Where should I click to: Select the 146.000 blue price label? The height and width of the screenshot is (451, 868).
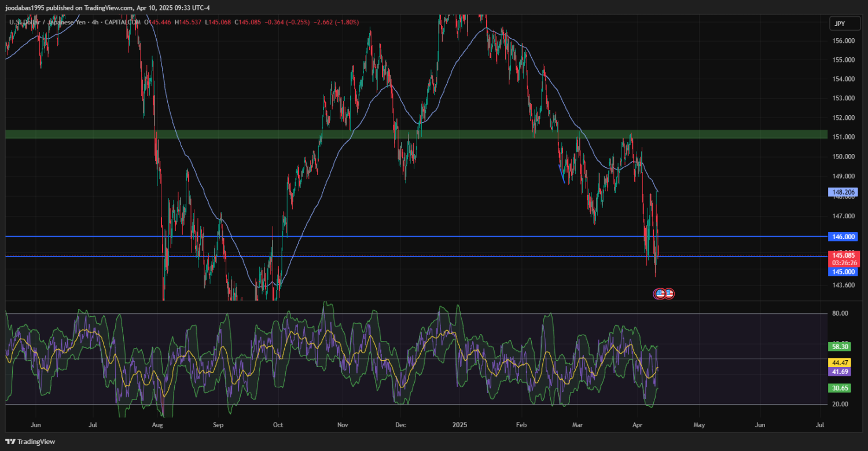[x=844, y=237]
